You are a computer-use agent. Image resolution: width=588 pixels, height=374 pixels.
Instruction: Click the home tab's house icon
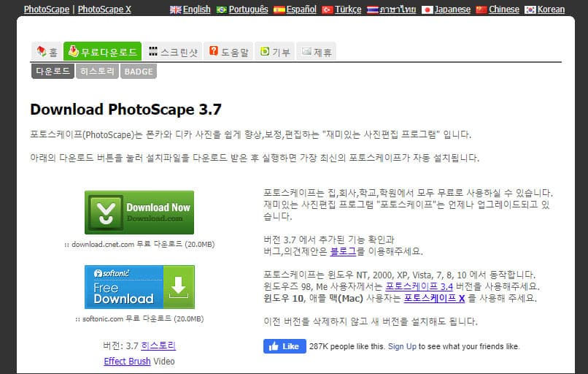[42, 51]
